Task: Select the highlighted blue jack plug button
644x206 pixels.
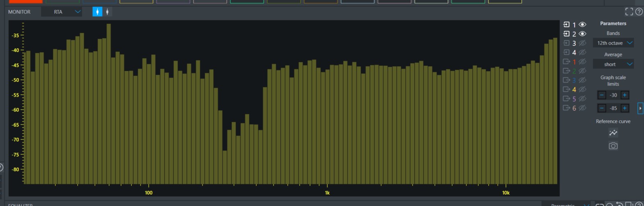Action: [x=97, y=12]
